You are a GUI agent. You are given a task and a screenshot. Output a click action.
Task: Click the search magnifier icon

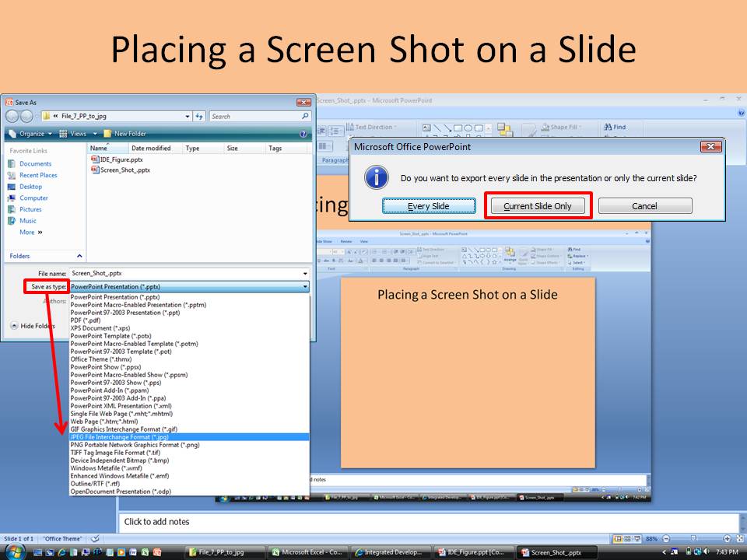coord(305,116)
